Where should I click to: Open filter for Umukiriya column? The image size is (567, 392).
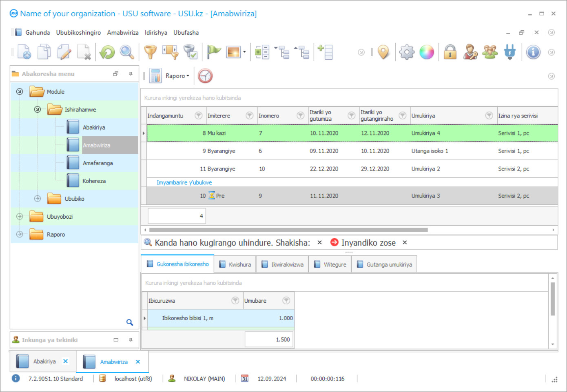tap(489, 116)
